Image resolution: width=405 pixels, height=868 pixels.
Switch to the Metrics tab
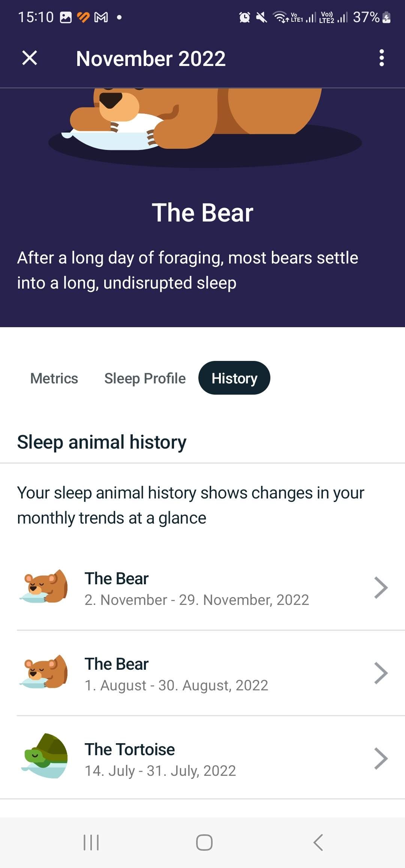[x=54, y=378]
